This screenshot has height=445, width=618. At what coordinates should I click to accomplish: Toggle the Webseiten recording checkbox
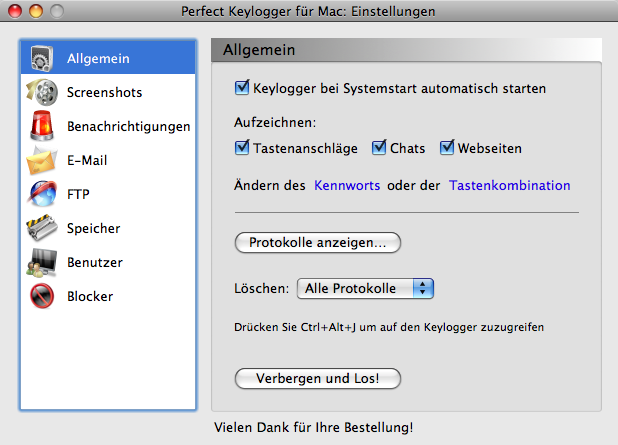447,148
